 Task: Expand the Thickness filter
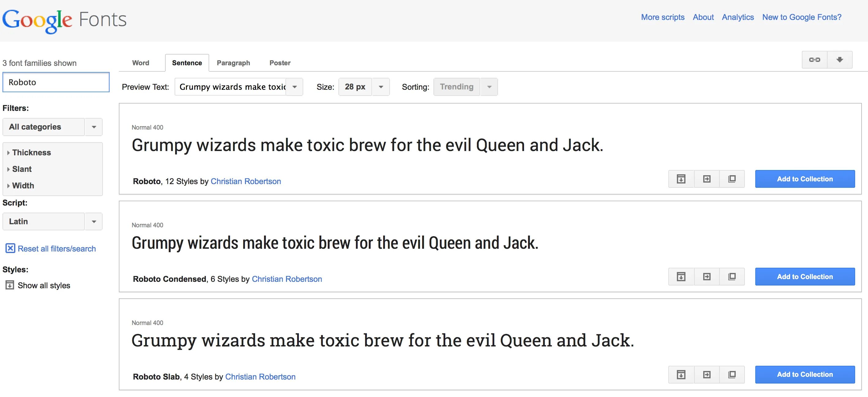(x=29, y=153)
